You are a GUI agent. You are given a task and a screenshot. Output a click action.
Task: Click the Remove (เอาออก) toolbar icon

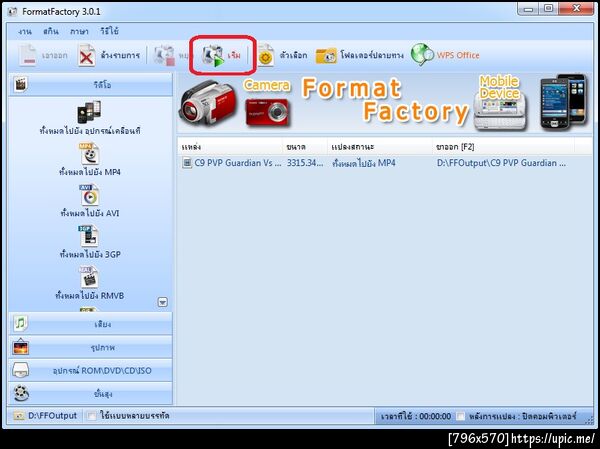point(28,56)
